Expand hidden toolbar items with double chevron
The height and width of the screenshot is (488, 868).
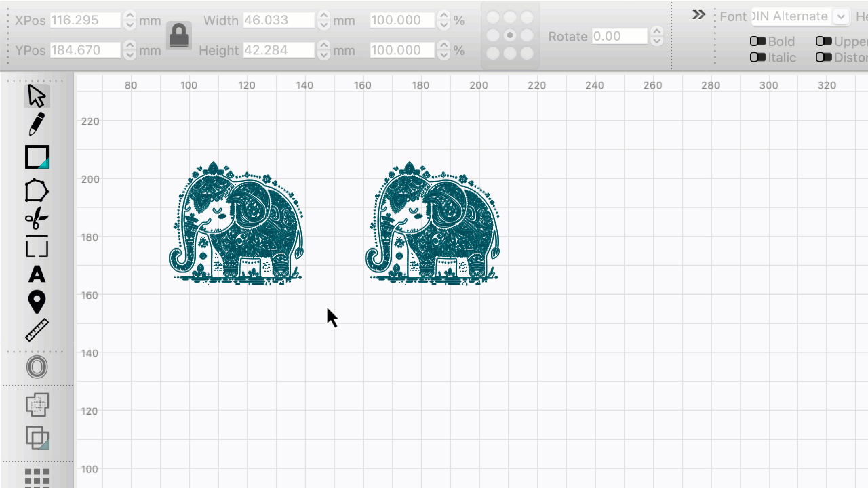click(698, 14)
